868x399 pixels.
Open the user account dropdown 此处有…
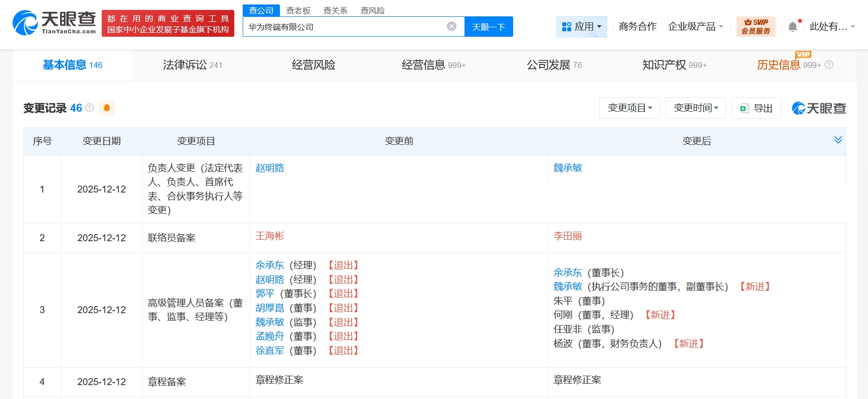832,27
